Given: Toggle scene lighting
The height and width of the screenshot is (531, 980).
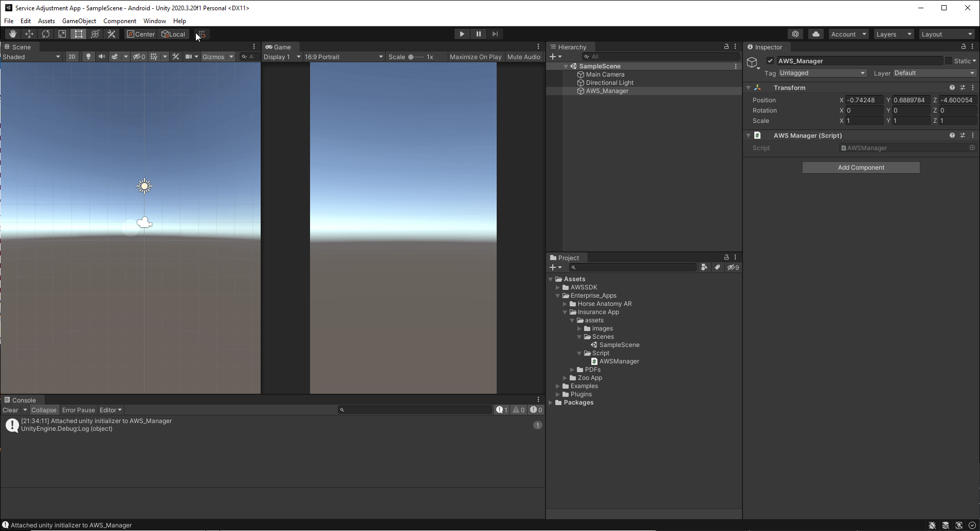Looking at the screenshot, I should click(x=88, y=57).
